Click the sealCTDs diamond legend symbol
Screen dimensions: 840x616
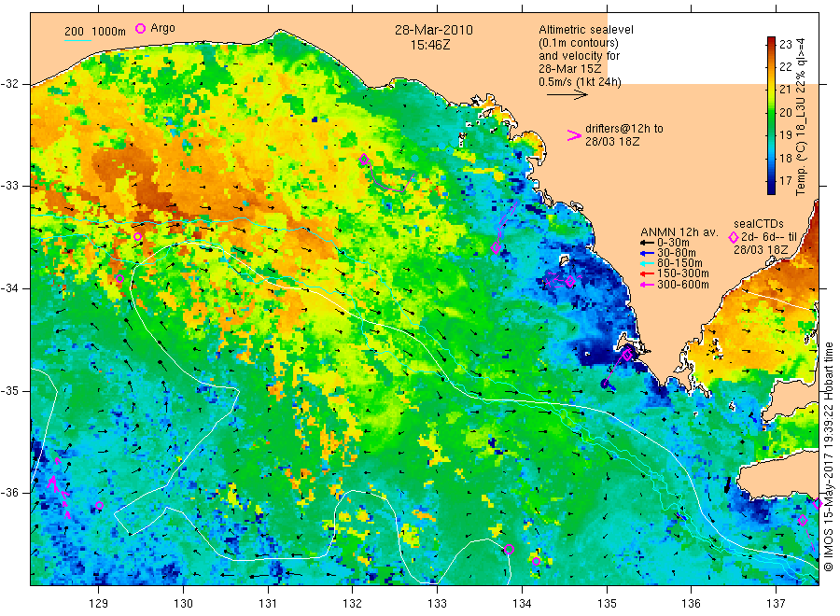734,237
